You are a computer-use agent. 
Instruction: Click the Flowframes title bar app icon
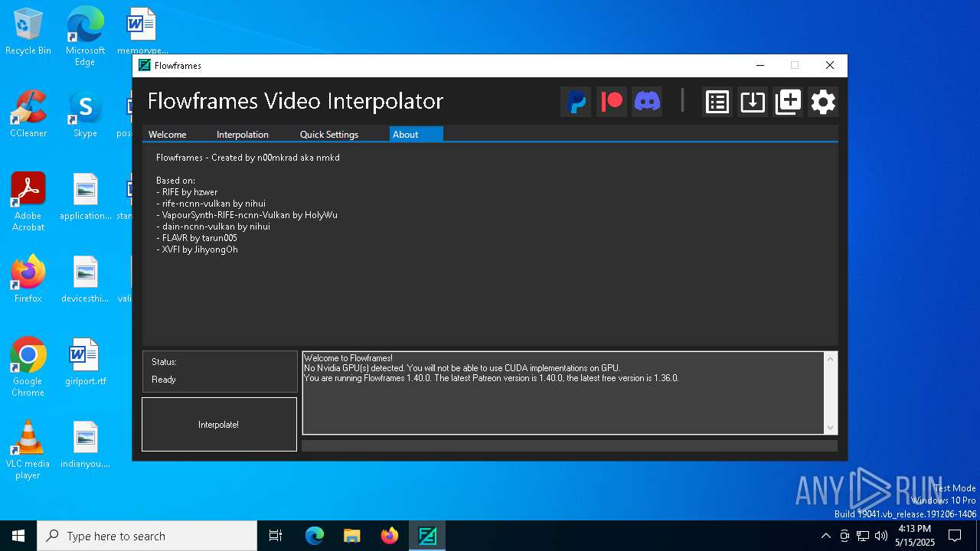coord(145,66)
